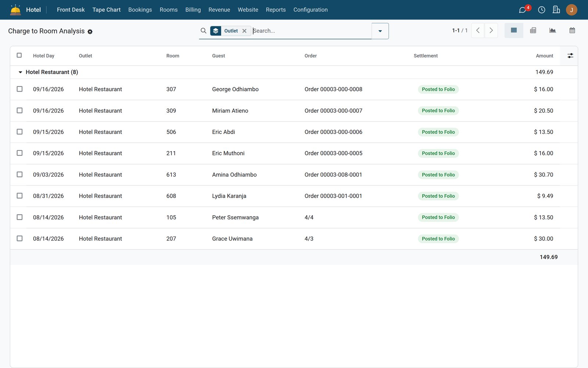The width and height of the screenshot is (588, 368).
Task: Click the 1-1 / 1 pager counter
Action: pyautogui.click(x=460, y=31)
